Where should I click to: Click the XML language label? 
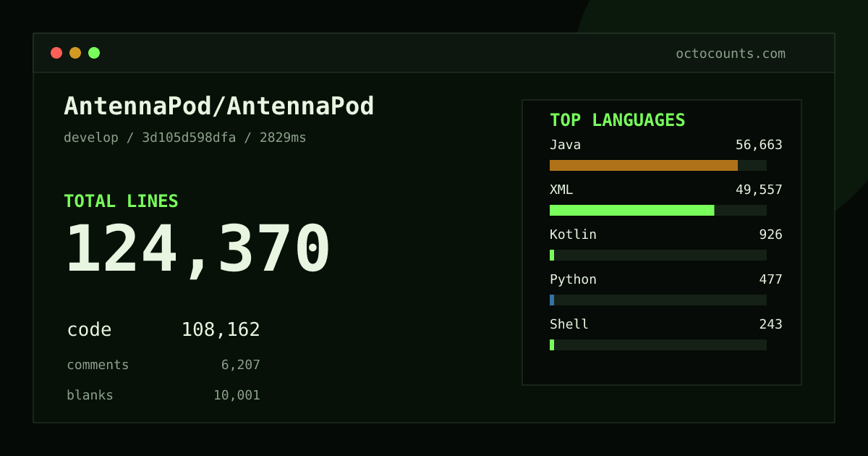pyautogui.click(x=561, y=190)
